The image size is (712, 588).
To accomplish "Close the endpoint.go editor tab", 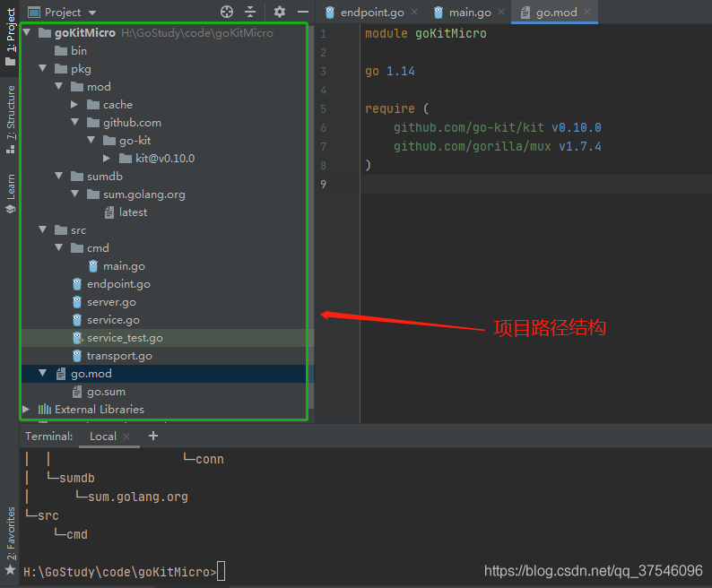I will coord(414,13).
